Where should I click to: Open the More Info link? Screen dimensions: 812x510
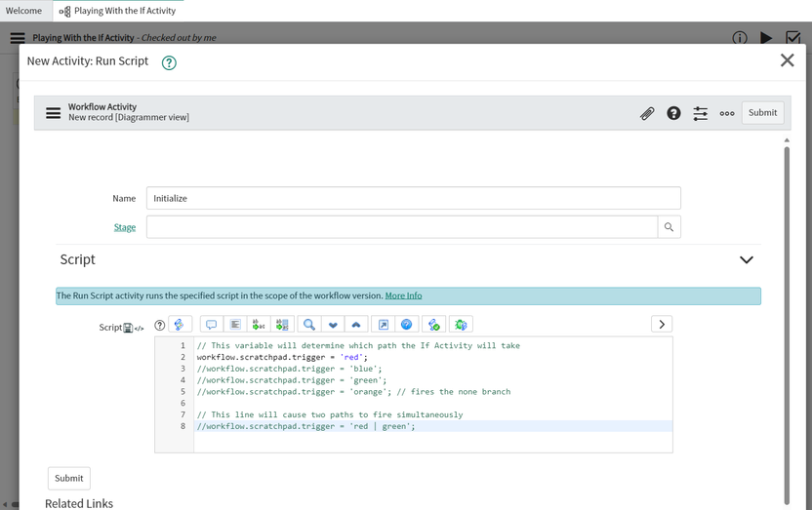(403, 295)
